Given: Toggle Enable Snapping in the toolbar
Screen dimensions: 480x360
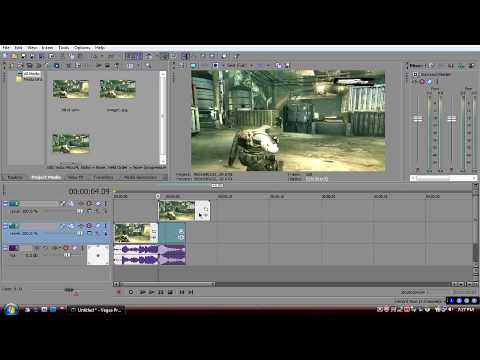Looking at the screenshot, I should (x=130, y=56).
